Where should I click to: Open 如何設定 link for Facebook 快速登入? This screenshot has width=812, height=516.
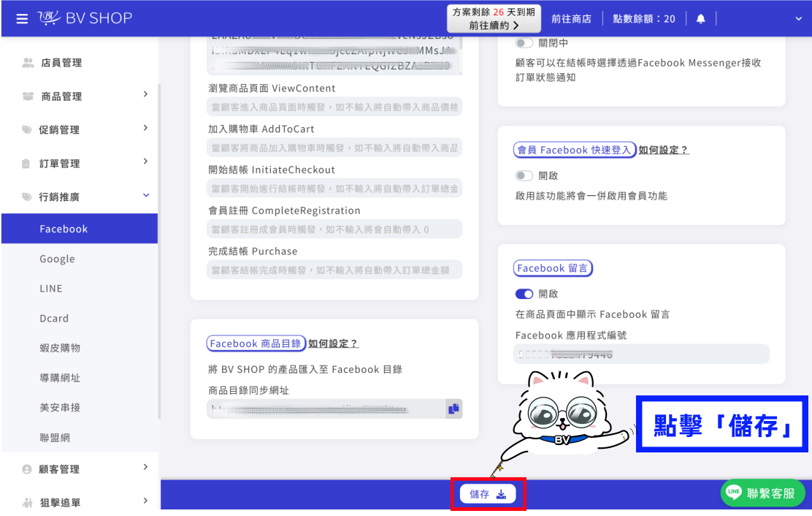pos(663,150)
